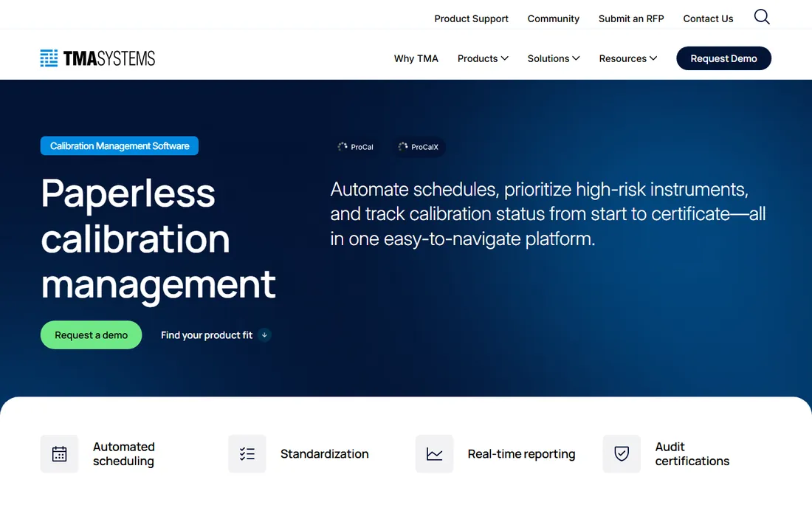Open the Why TMA page
Image resolution: width=812 pixels, height=508 pixels.
(x=416, y=58)
